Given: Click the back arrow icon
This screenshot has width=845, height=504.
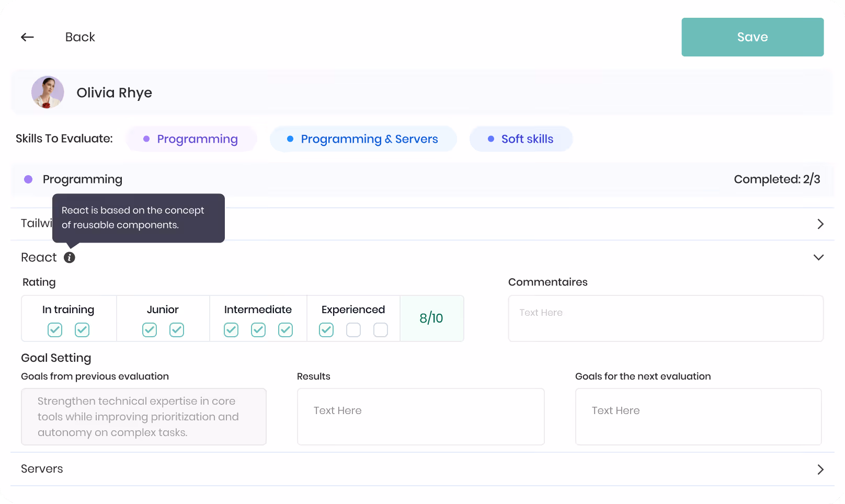Looking at the screenshot, I should coord(27,37).
